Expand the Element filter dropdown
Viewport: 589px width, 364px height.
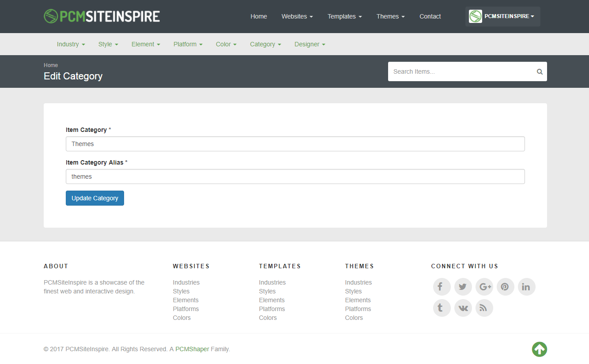(x=146, y=44)
